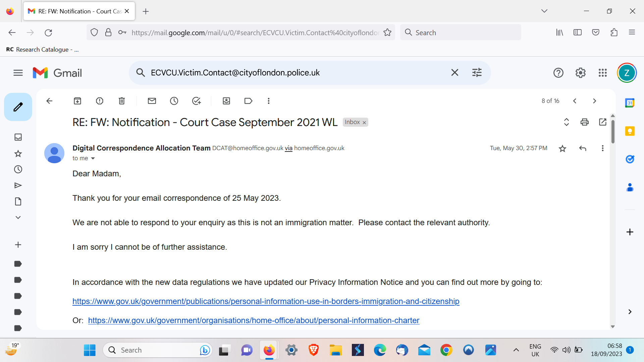Screen dimensions: 644x362
Task: Expand the More labels chevron in the sidebar
Action: point(18,218)
